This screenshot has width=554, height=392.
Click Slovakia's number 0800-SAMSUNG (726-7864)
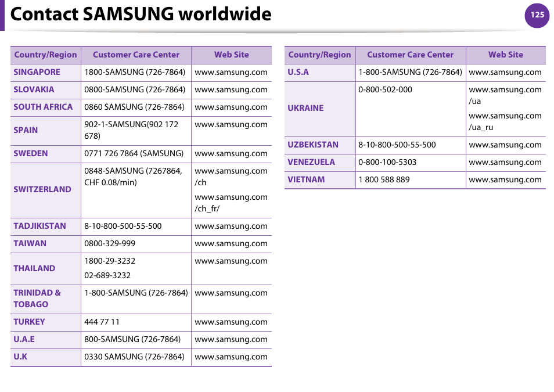[x=135, y=90]
